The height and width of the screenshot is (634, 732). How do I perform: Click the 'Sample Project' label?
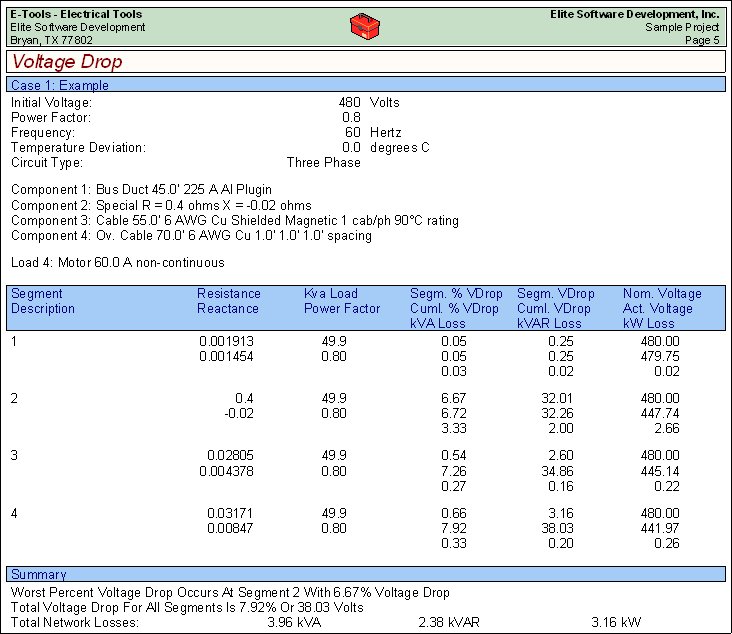(x=682, y=27)
